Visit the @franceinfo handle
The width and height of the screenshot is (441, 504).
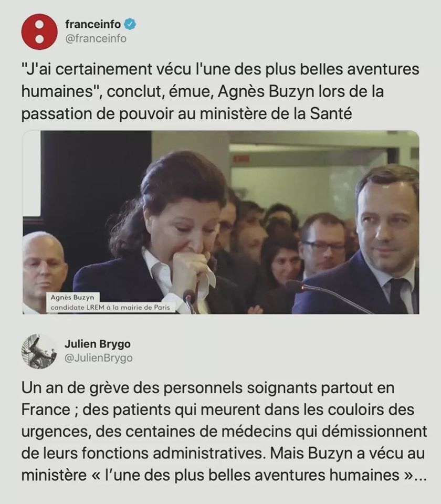click(x=96, y=38)
